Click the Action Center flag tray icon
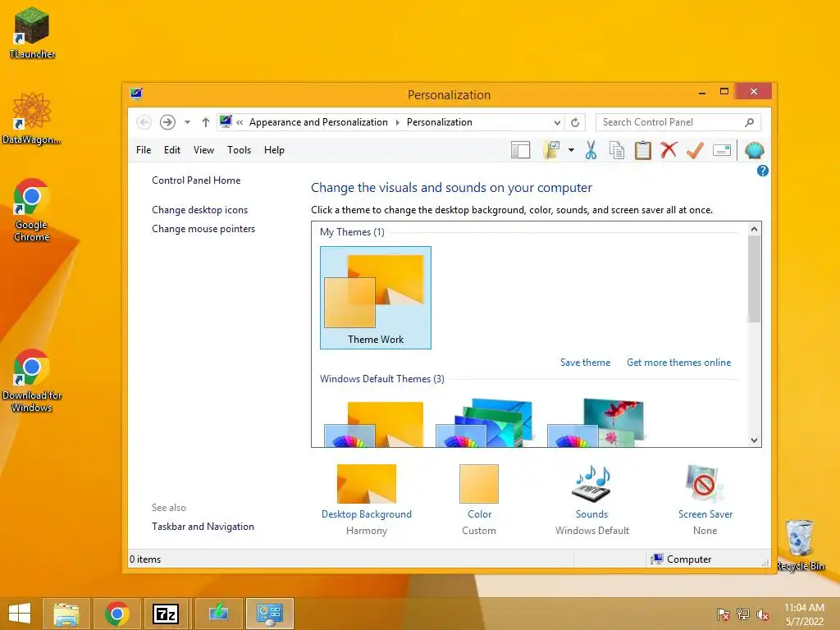The height and width of the screenshot is (630, 840). click(723, 614)
